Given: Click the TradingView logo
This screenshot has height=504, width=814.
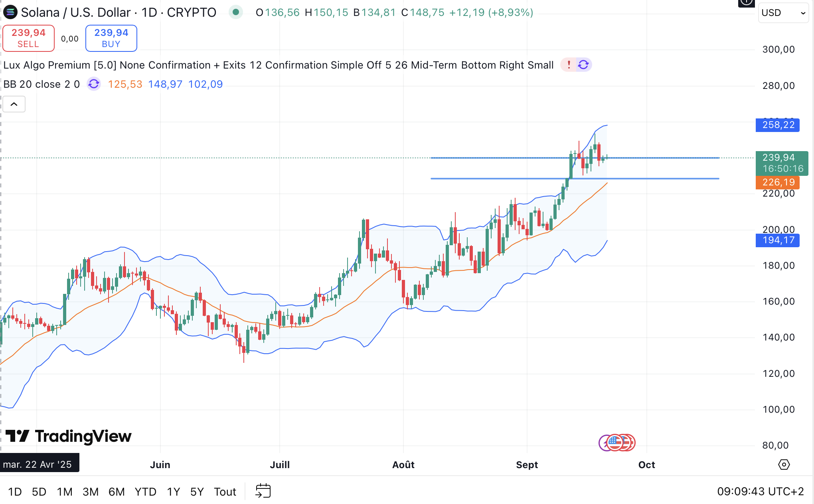Looking at the screenshot, I should pos(68,436).
